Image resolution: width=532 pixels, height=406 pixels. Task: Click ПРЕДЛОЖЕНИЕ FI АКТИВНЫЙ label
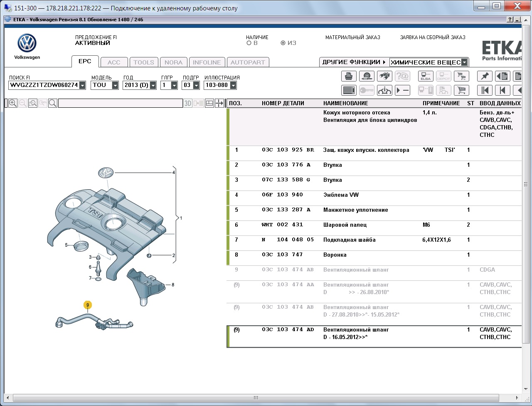coord(96,40)
